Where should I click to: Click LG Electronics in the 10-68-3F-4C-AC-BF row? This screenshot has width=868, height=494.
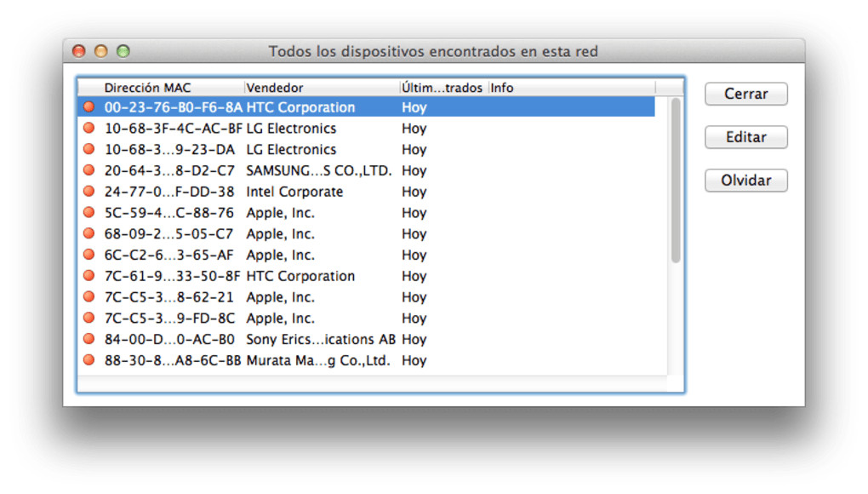point(291,129)
